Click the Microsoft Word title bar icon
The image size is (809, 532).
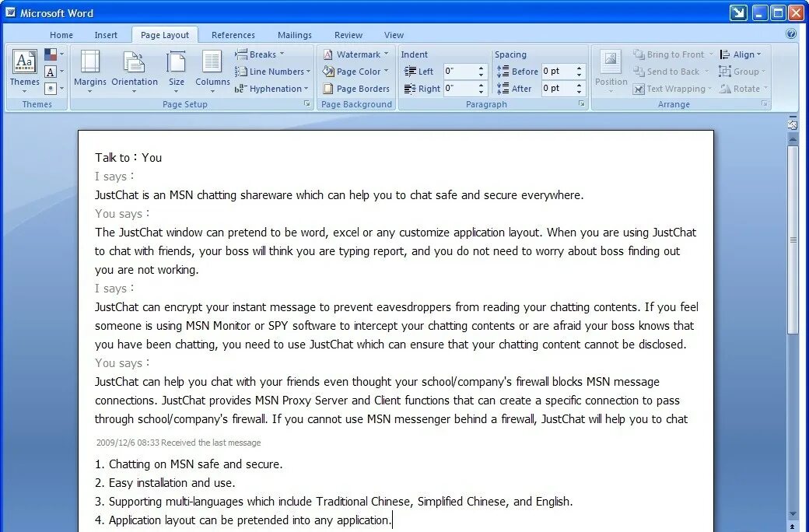(x=10, y=12)
